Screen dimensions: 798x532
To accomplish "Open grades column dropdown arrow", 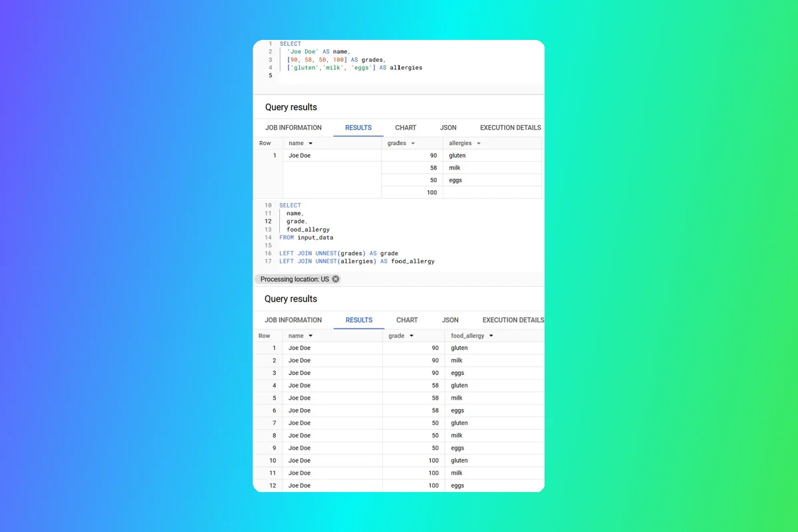I will point(413,143).
